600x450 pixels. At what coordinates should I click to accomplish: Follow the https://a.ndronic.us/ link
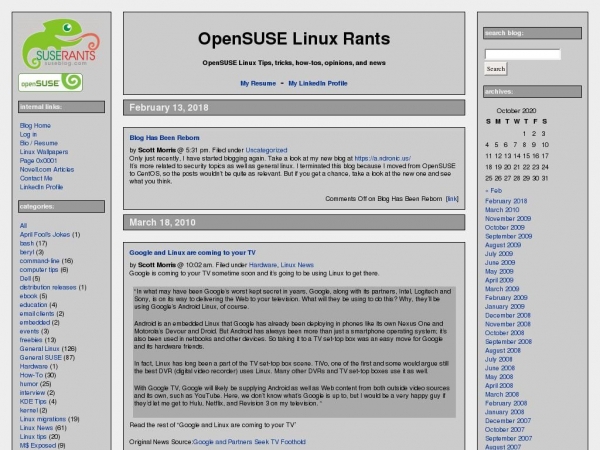[383, 158]
